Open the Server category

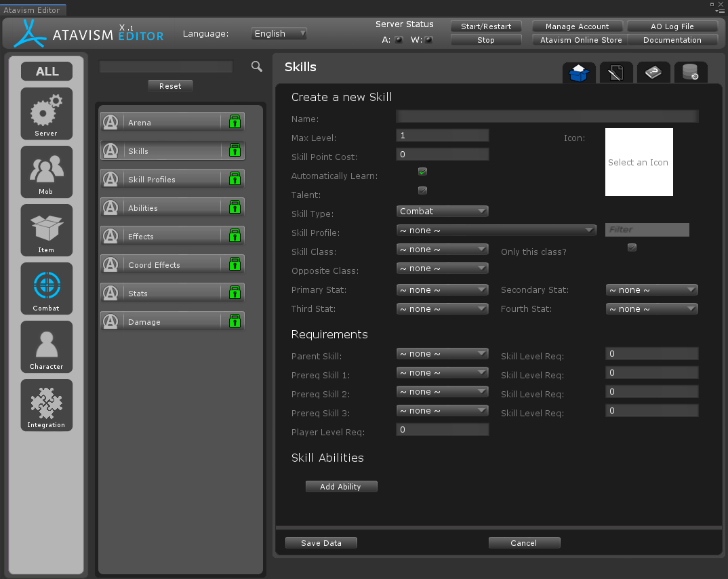(46, 113)
